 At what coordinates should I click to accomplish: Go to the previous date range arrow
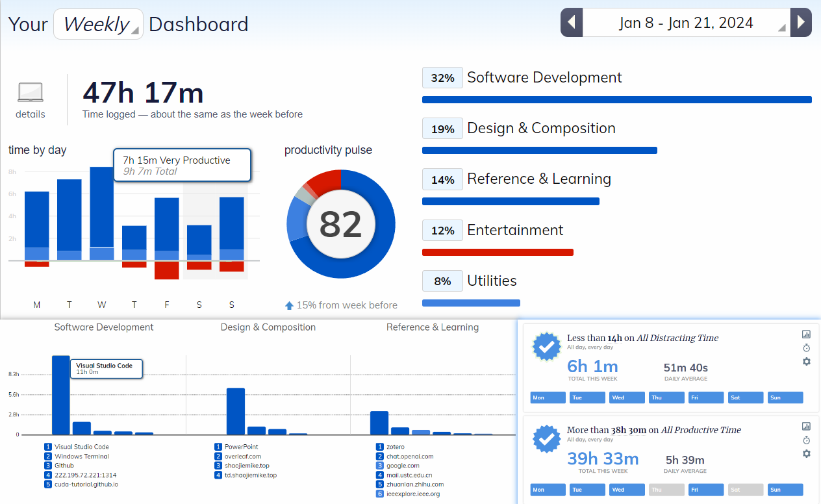point(572,23)
